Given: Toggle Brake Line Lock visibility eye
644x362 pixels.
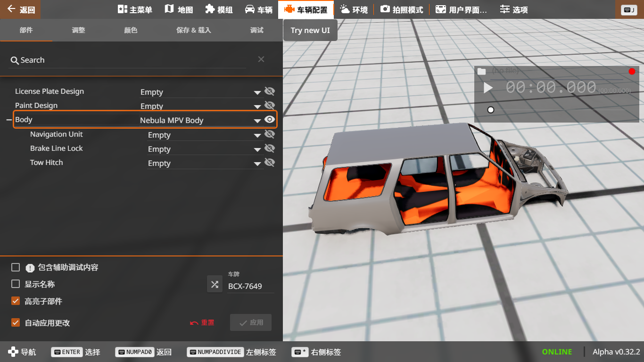Looking at the screenshot, I should tap(270, 148).
